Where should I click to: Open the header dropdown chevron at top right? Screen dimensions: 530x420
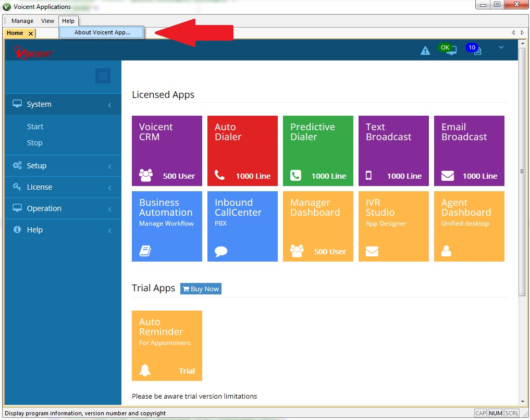pos(501,47)
